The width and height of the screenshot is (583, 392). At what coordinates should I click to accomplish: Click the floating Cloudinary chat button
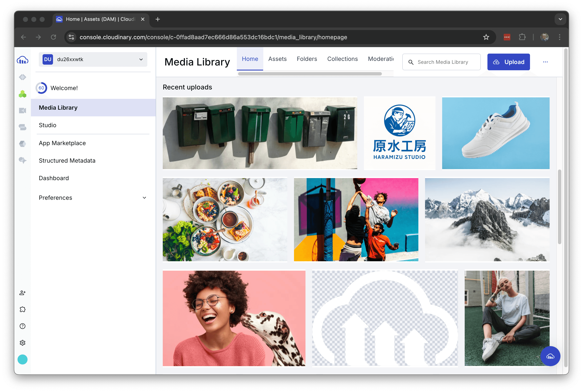[550, 356]
